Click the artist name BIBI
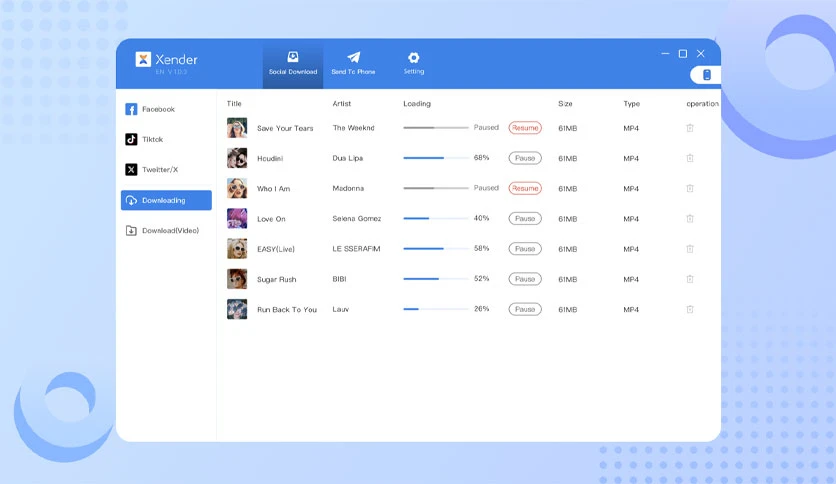This screenshot has width=836, height=484. [339, 279]
